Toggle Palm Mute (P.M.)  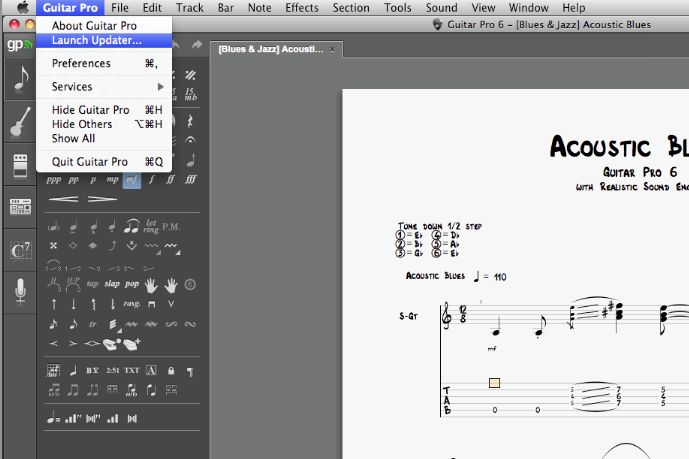(171, 227)
